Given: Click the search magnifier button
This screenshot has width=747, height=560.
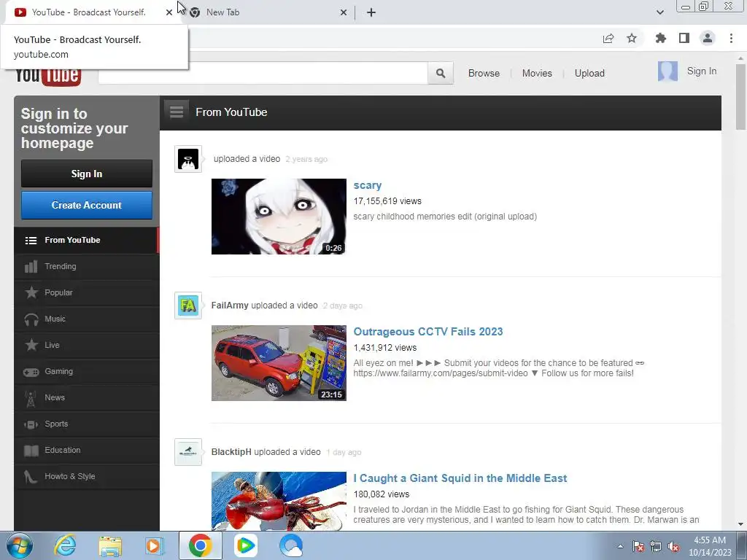Looking at the screenshot, I should pos(440,74).
